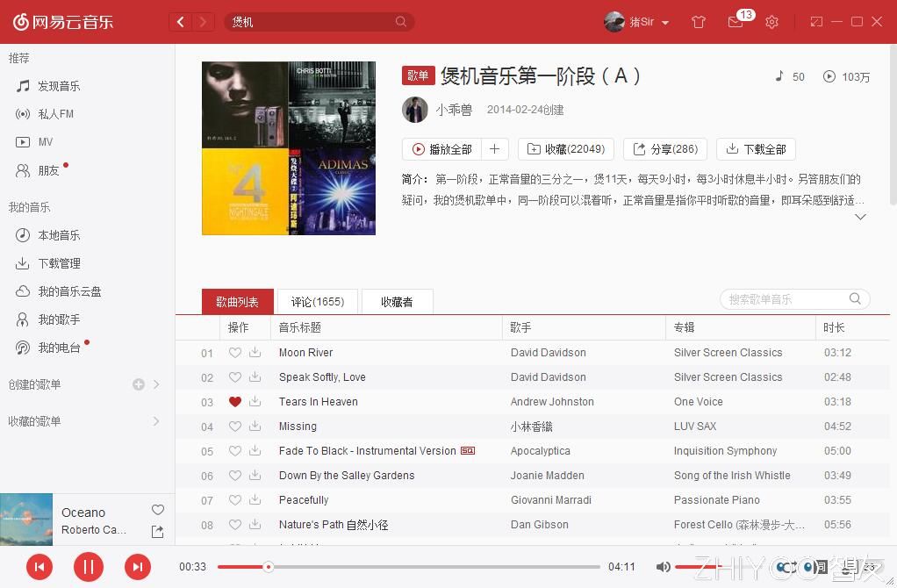Like the currently playing Oceano track
The width and height of the screenshot is (897, 588).
(x=157, y=510)
